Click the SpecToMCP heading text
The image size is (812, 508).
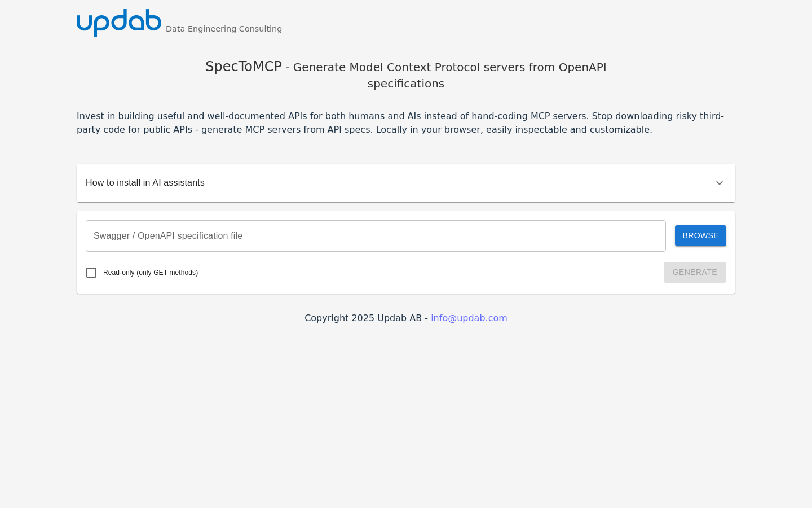coord(244,67)
